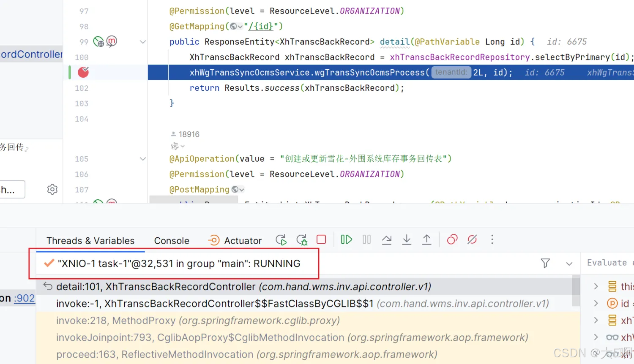Click the Actuator tab icon
634x364 pixels.
click(x=213, y=240)
